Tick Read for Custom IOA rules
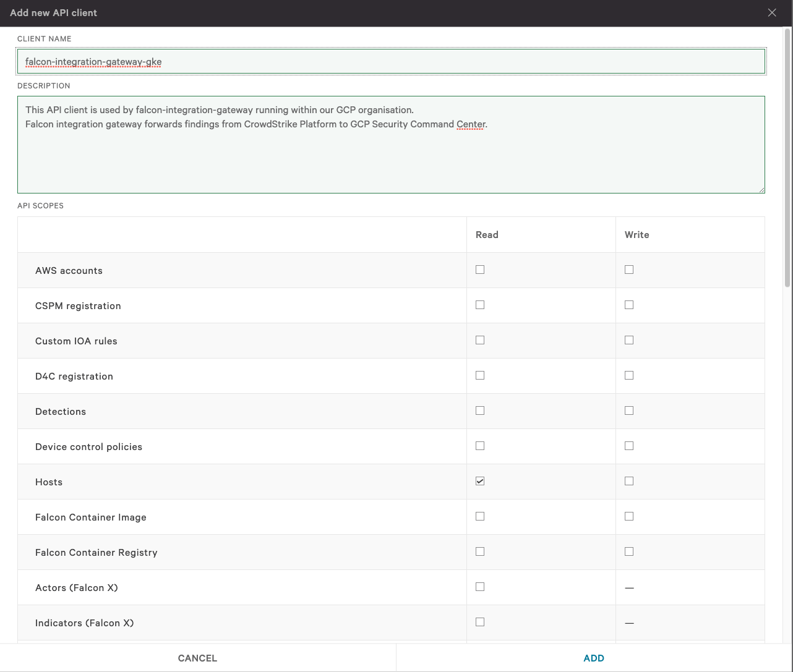 480,340
